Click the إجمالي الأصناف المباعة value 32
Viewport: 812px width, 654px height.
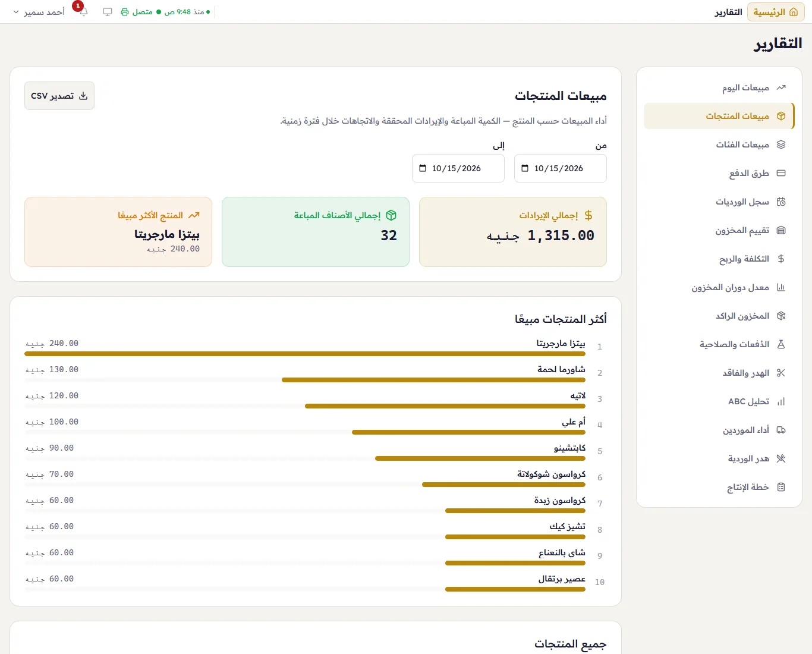pyautogui.click(x=389, y=235)
